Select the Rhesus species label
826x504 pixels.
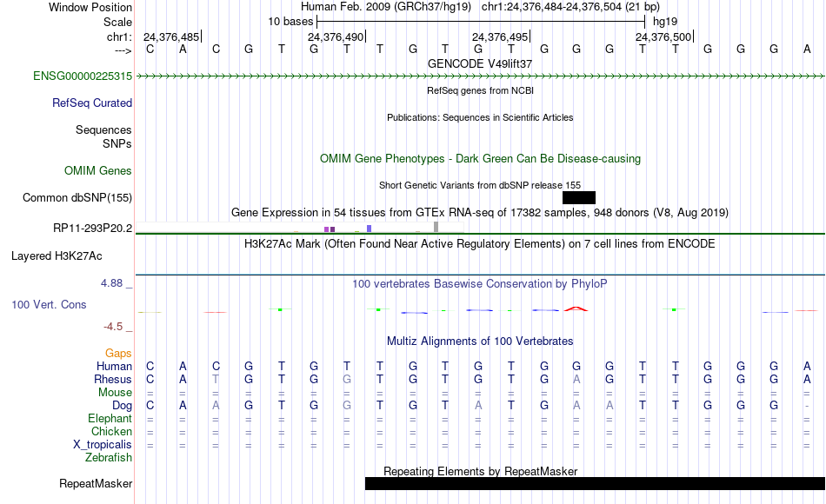point(113,379)
